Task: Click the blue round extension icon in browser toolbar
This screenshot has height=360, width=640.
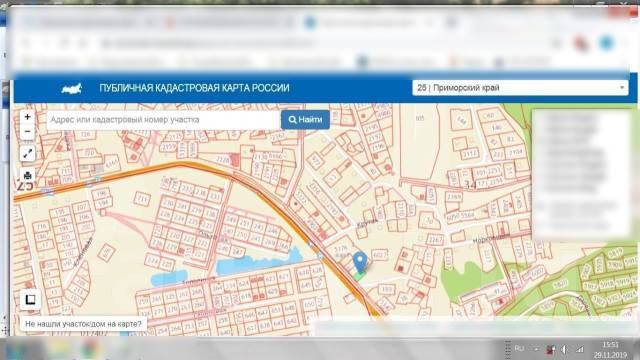Action: [606, 42]
